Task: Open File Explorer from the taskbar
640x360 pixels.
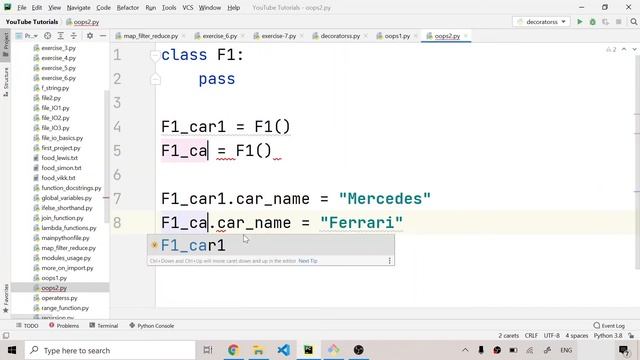Action: point(258,350)
